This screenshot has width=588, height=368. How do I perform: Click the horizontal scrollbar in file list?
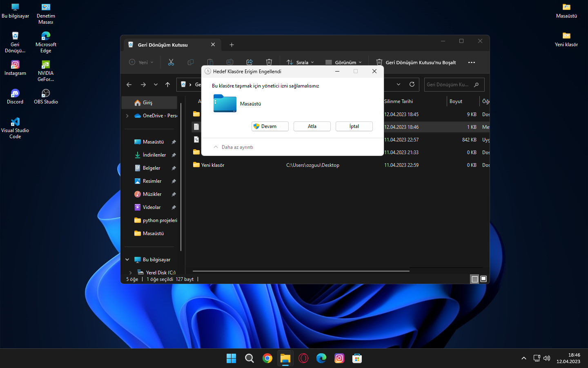301,271
